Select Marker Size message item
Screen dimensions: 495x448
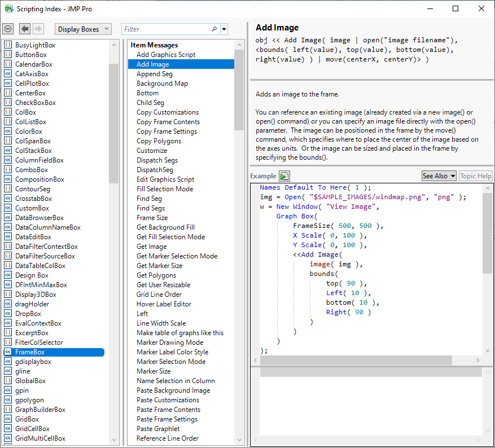[x=154, y=371]
